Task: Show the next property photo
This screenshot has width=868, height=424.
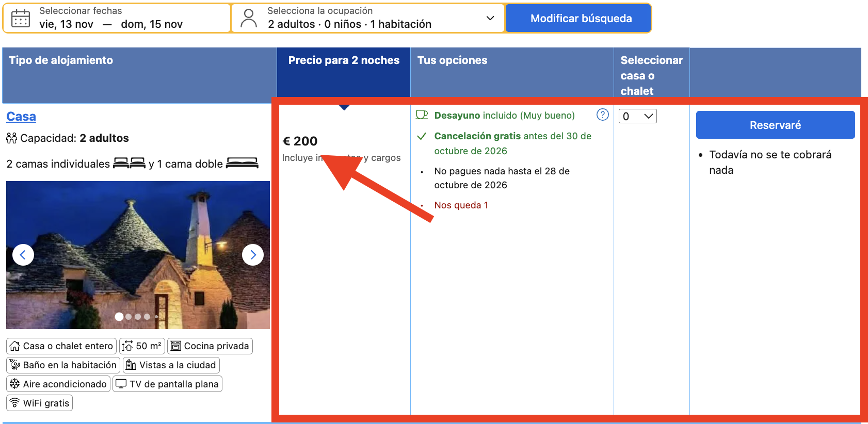Action: tap(253, 255)
